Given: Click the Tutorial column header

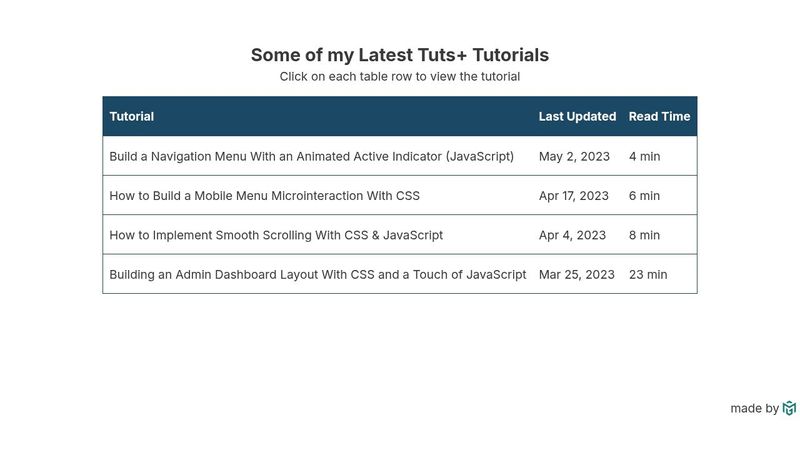Looking at the screenshot, I should pos(132,116).
